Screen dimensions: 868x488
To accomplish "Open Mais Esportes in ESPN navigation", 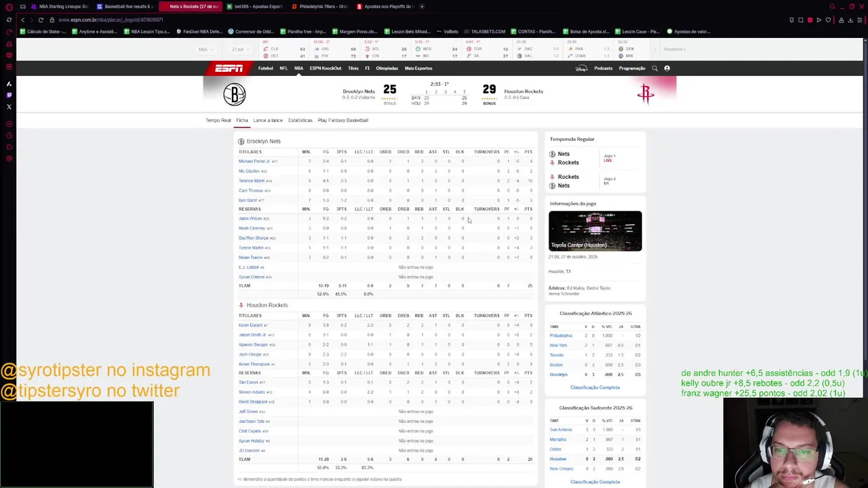I will (418, 68).
